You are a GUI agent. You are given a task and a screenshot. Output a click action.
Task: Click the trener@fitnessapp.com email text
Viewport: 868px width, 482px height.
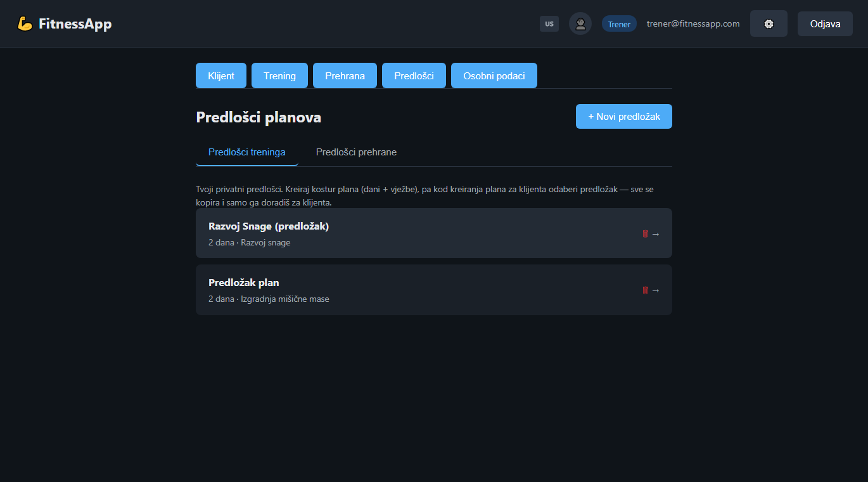coord(693,23)
